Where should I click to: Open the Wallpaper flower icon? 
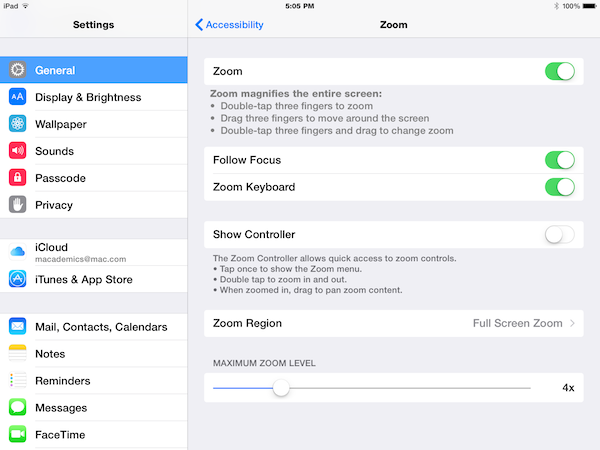click(17, 124)
